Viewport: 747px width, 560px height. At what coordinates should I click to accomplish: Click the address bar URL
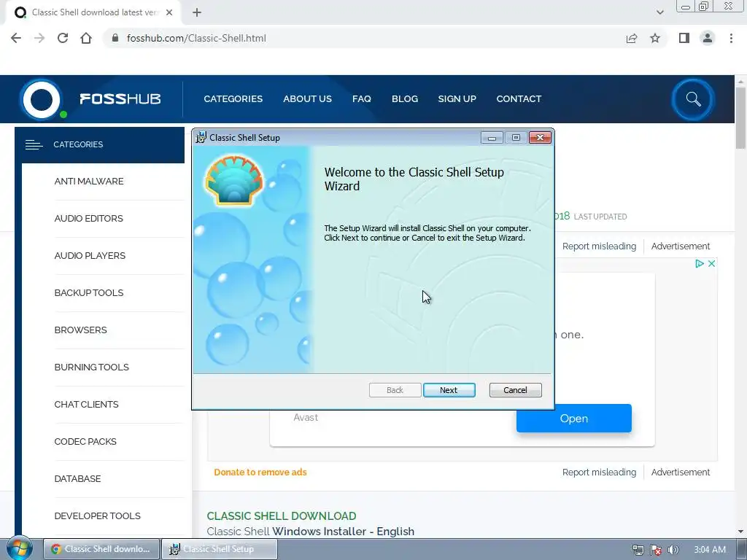coord(196,38)
